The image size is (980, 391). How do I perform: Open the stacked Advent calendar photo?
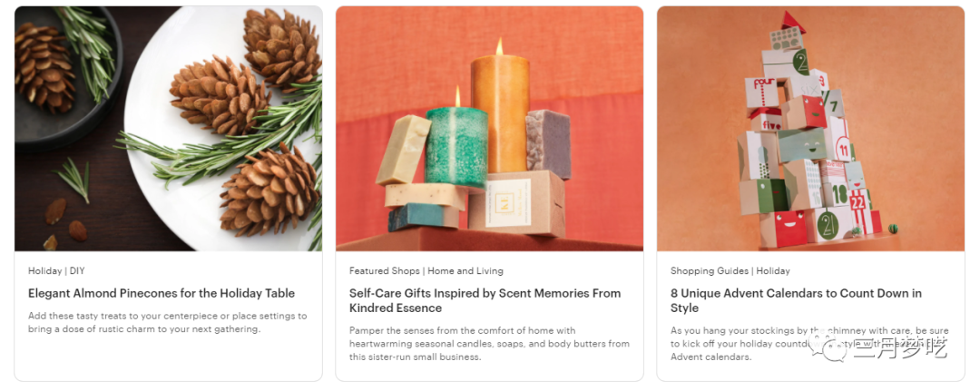click(x=810, y=129)
